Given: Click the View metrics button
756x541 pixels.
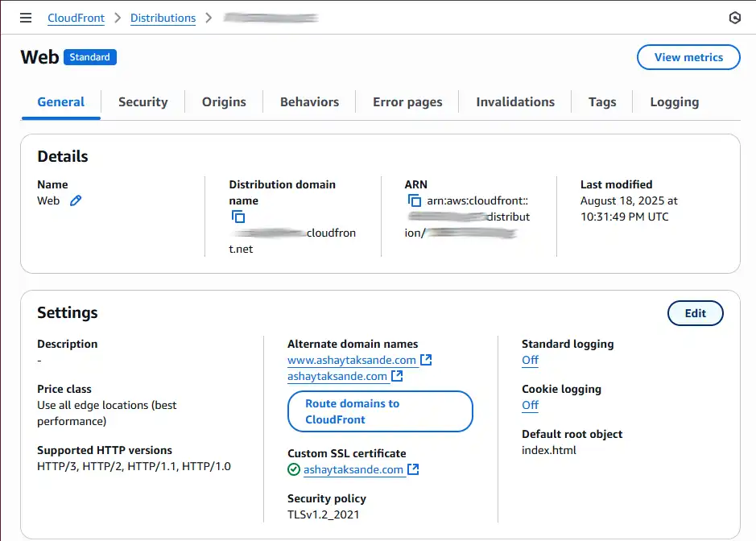Looking at the screenshot, I should tap(688, 57).
